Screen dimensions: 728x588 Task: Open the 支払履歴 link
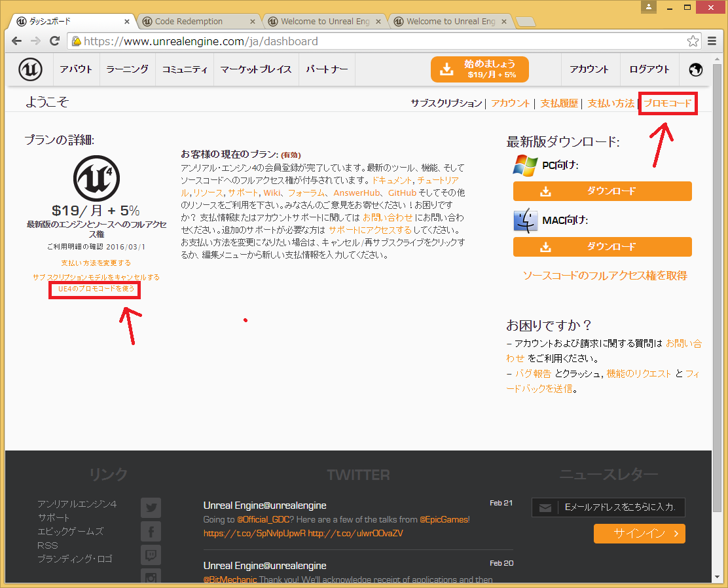click(559, 103)
